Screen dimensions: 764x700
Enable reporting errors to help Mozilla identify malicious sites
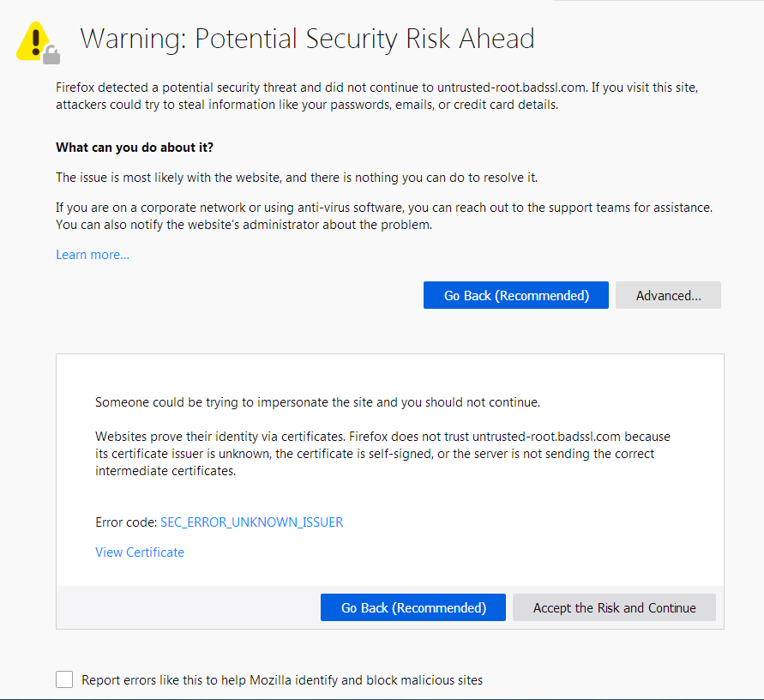click(x=64, y=679)
